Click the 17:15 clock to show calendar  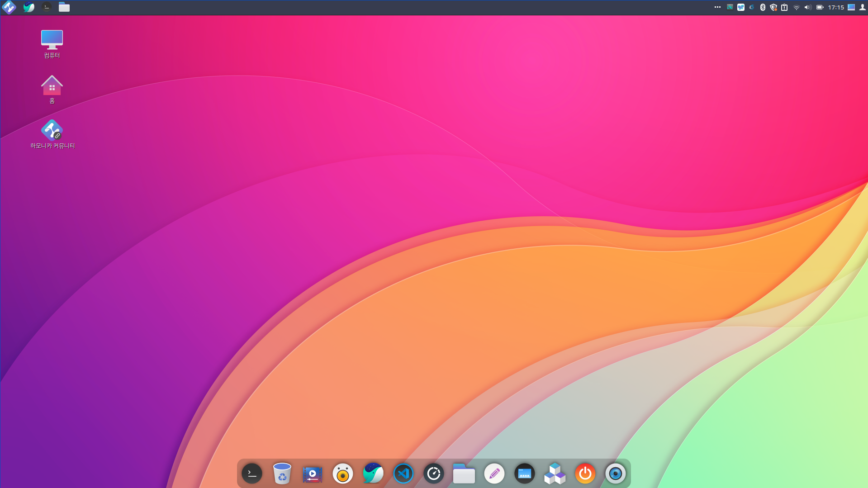coord(836,7)
